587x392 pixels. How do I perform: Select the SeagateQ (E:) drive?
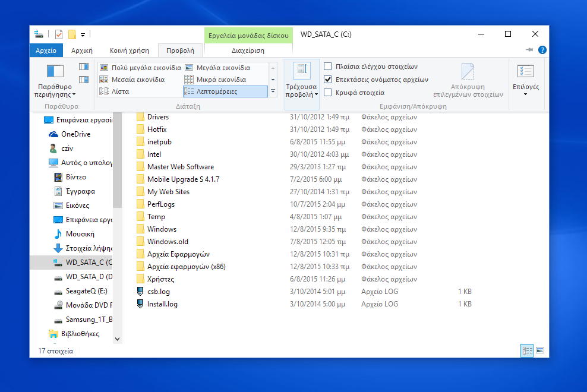86,291
